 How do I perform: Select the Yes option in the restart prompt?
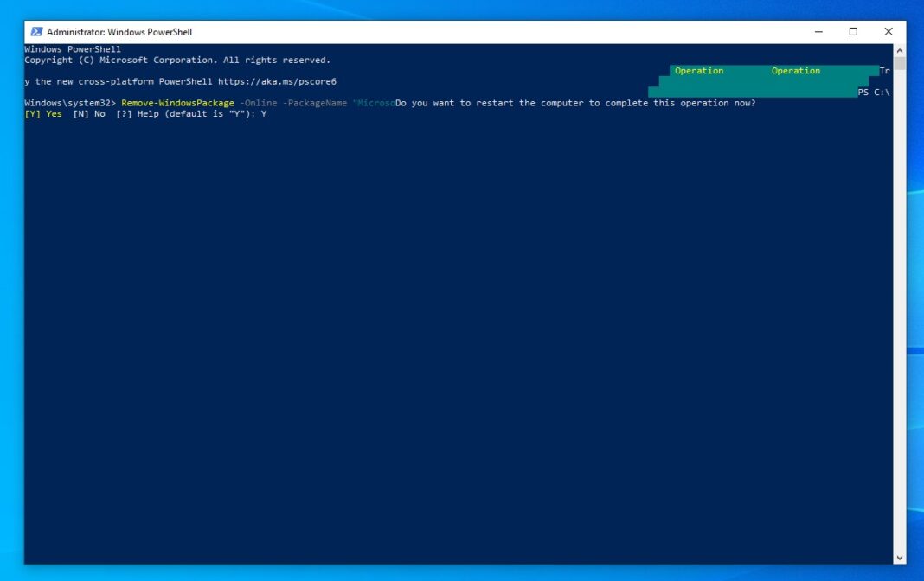click(42, 113)
